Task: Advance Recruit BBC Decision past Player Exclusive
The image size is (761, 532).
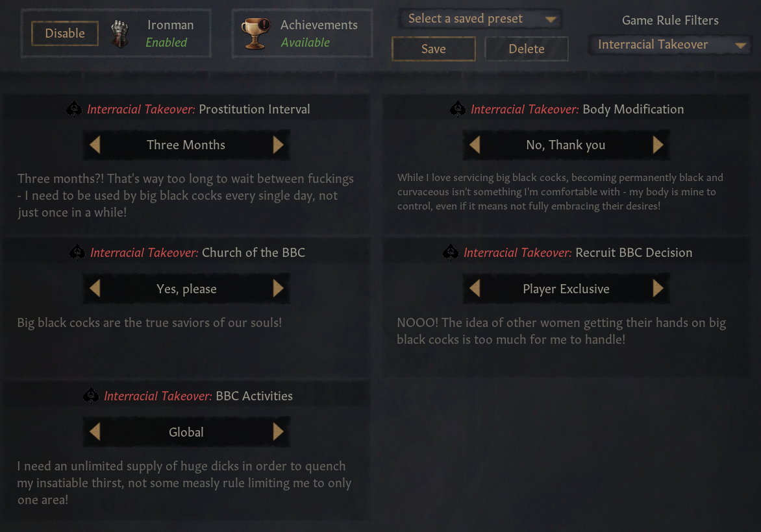Action: [x=658, y=288]
